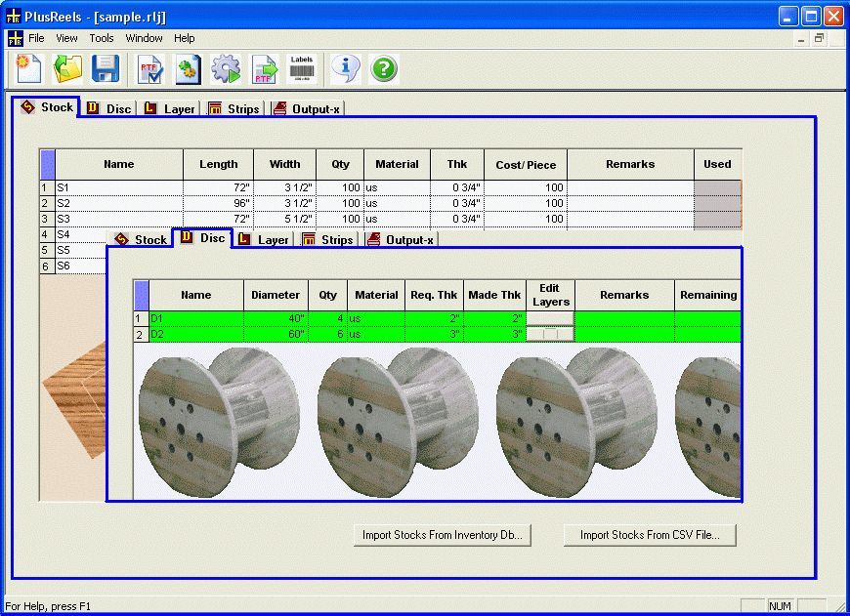Select the S4 name cell
Screen dimensions: 850x616
(x=81, y=234)
